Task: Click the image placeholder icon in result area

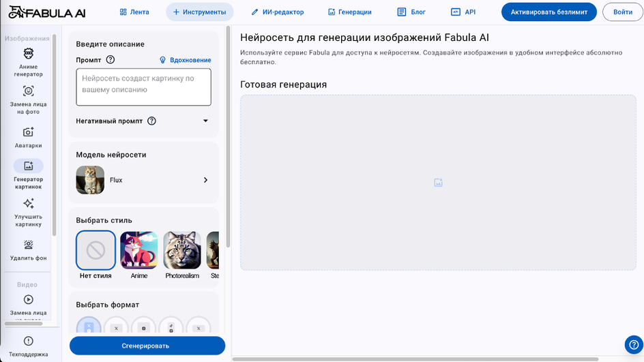Action: coord(438,183)
